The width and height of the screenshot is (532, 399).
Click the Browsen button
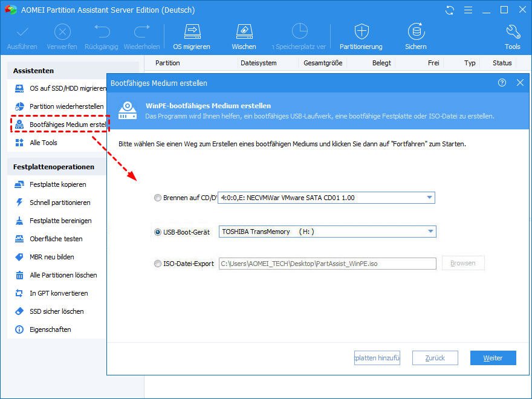point(463,264)
